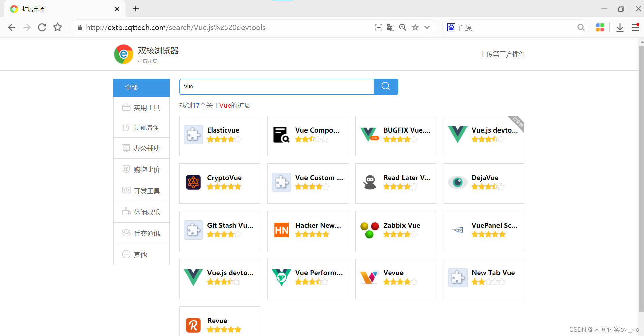Click the favorites star in address bar
The height and width of the screenshot is (336, 644).
click(415, 27)
